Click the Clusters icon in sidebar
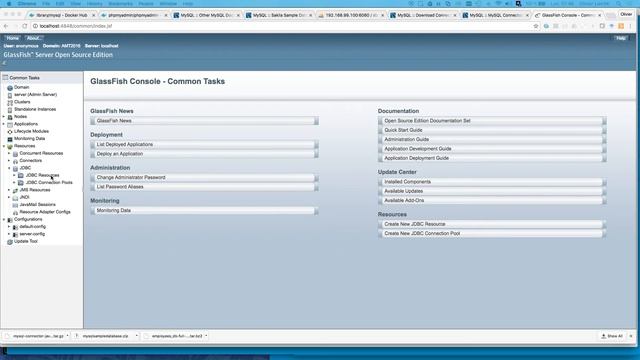The height and width of the screenshot is (360, 640). 10,102
